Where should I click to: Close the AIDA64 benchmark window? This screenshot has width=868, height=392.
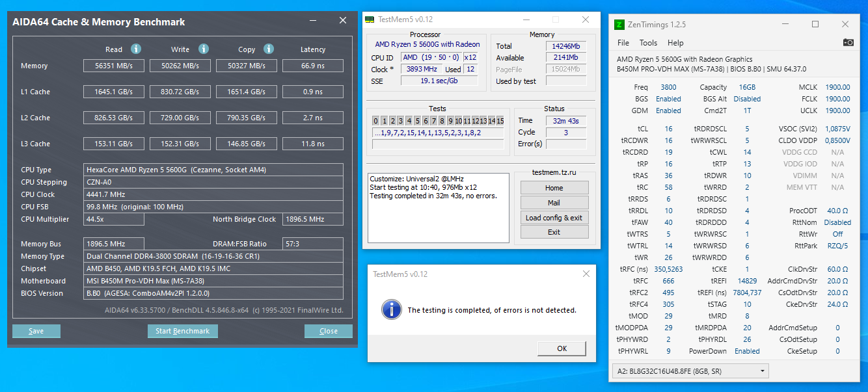pos(343,21)
